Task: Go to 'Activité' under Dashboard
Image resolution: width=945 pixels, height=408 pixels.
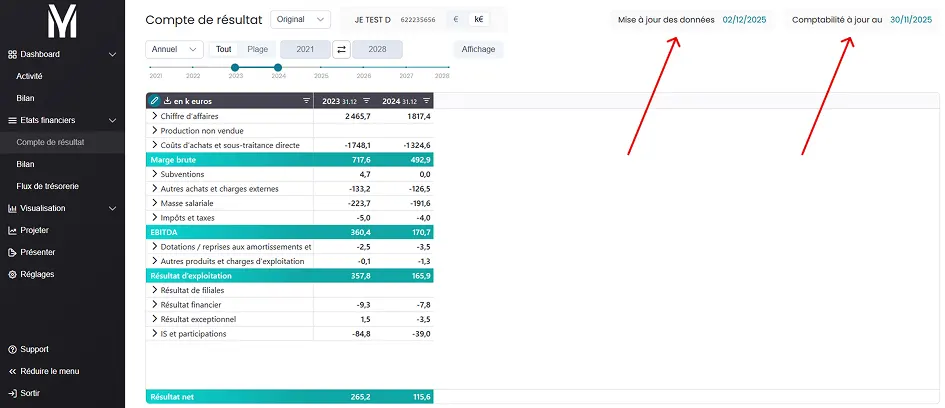Action: [x=30, y=76]
